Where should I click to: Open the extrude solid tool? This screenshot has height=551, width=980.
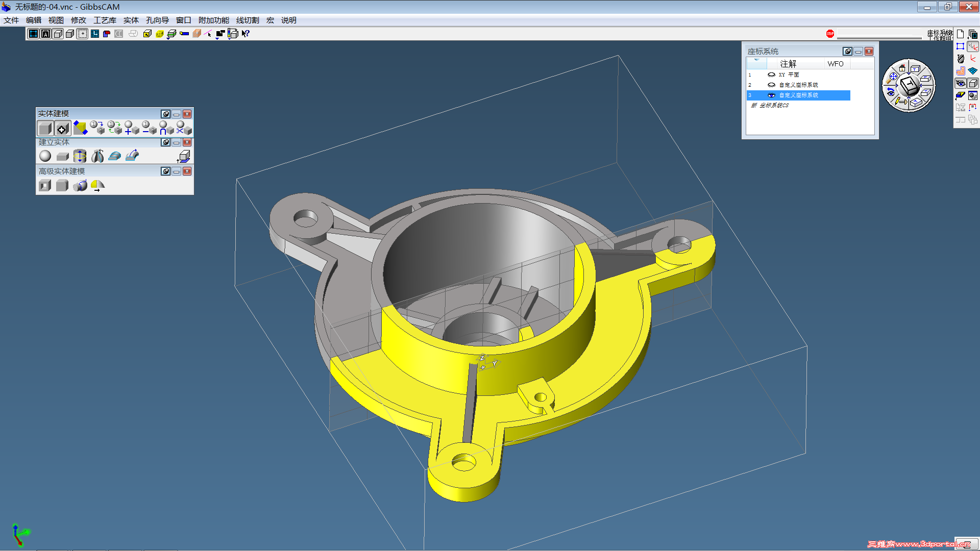click(x=80, y=156)
